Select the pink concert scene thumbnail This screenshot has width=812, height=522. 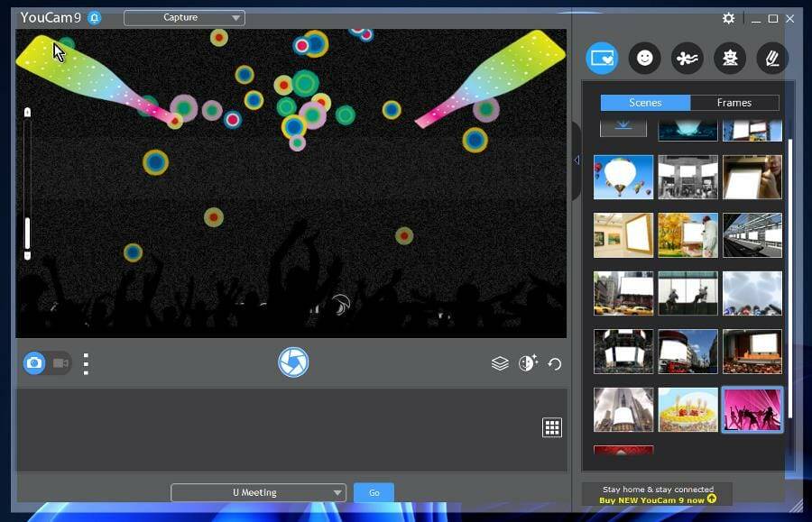(x=752, y=408)
